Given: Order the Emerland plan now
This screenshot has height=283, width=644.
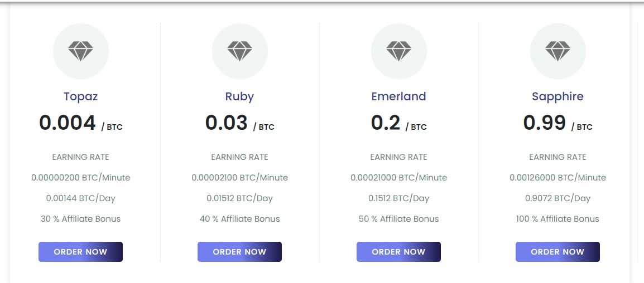Looking at the screenshot, I should [x=398, y=252].
